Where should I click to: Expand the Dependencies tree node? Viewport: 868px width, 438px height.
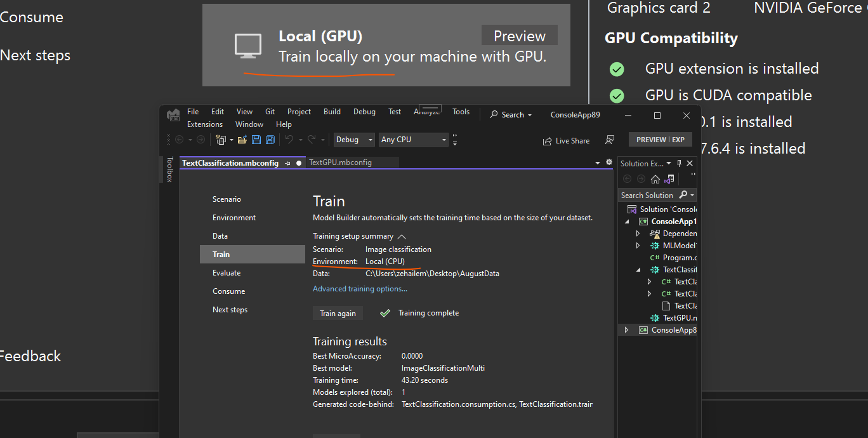coord(638,233)
